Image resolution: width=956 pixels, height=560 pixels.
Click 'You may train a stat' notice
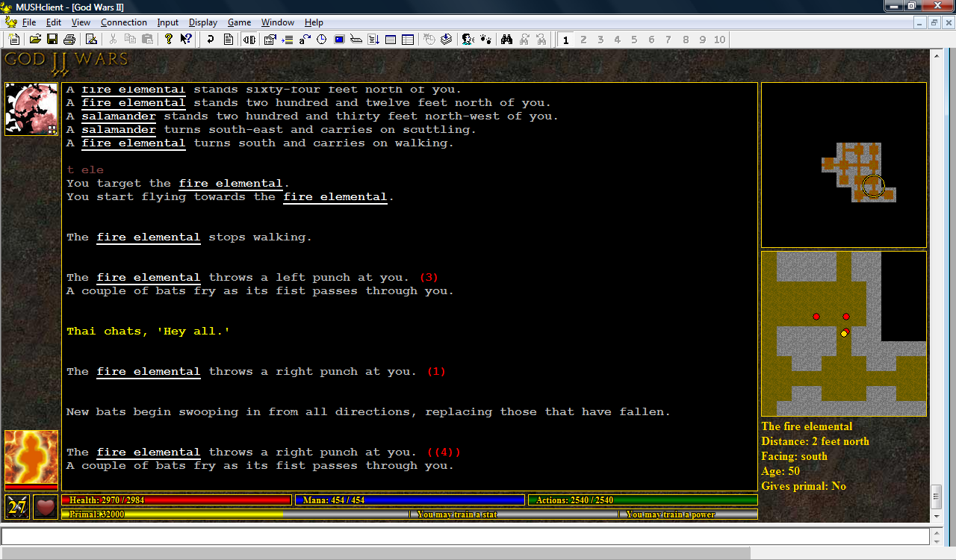tap(457, 514)
